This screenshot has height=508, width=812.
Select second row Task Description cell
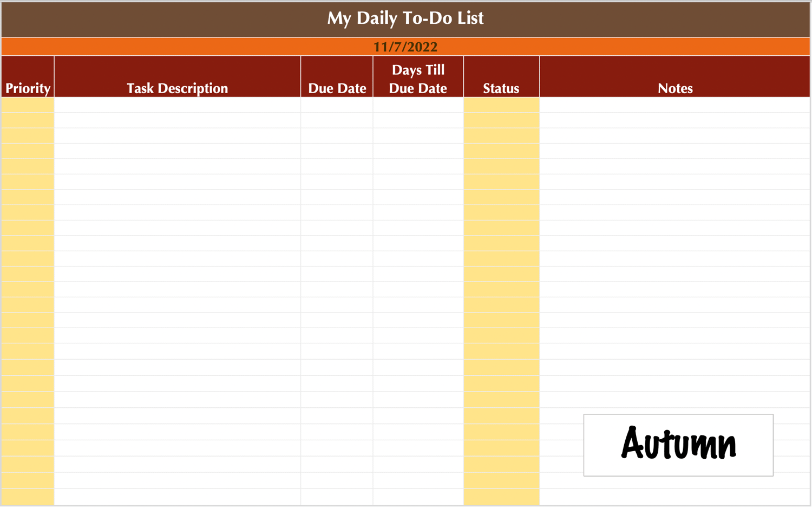pos(178,120)
